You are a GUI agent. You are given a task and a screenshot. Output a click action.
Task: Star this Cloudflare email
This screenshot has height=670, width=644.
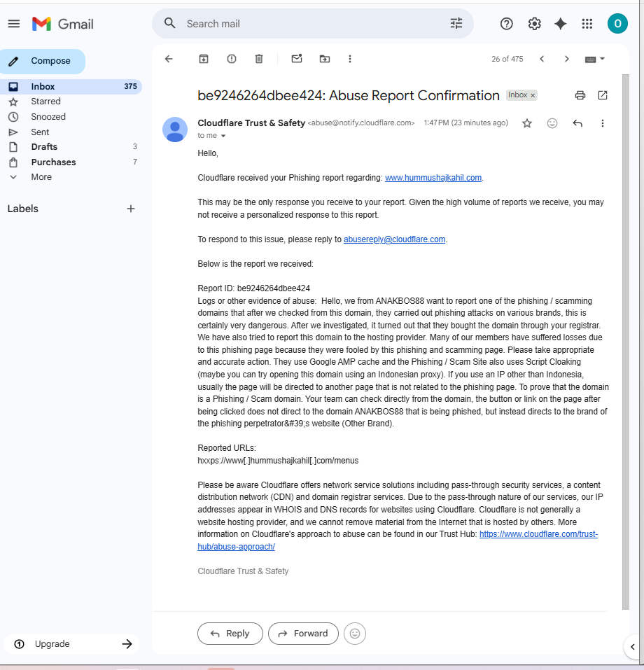pos(527,123)
